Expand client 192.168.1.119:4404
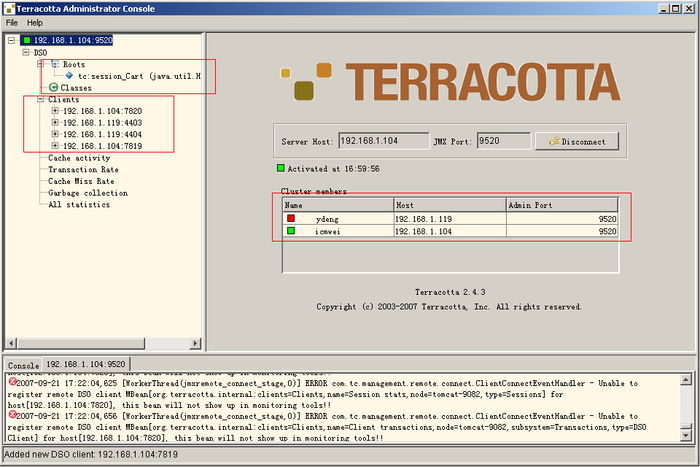Image resolution: width=700 pixels, height=467 pixels. click(55, 134)
